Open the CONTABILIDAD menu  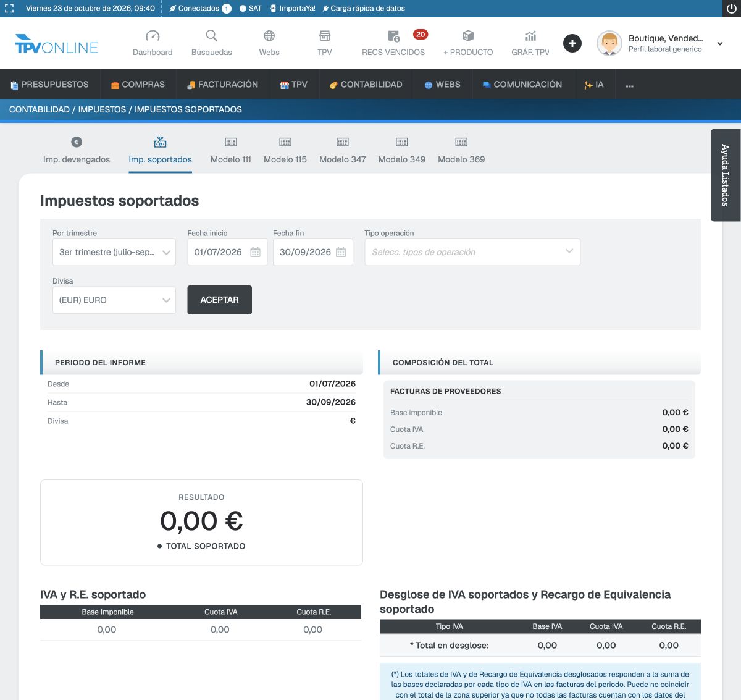[x=366, y=85]
